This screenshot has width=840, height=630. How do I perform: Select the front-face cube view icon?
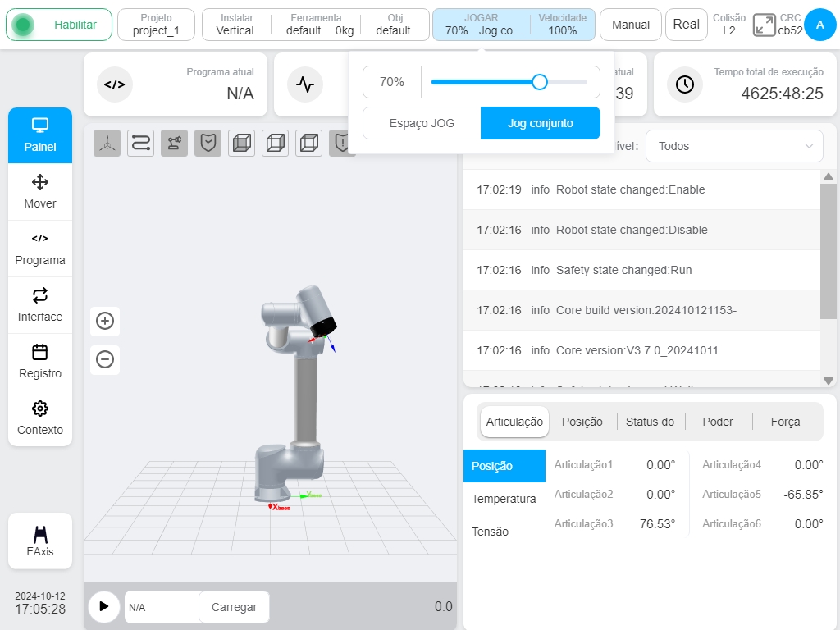pos(242,143)
